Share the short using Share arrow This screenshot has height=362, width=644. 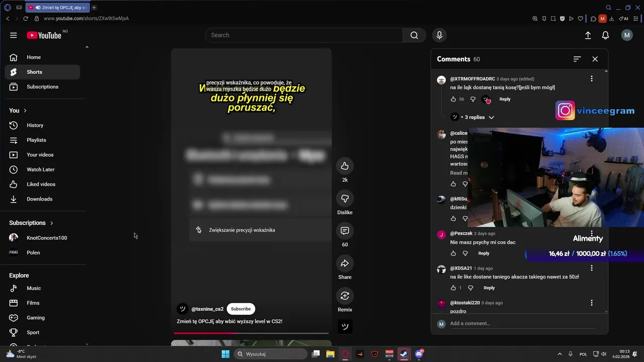345,263
